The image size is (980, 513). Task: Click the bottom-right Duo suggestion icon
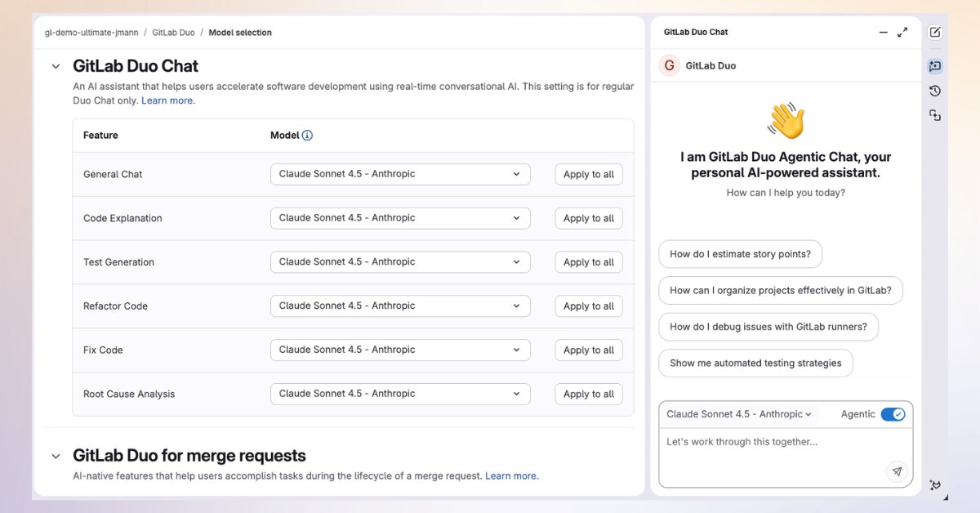(936, 485)
